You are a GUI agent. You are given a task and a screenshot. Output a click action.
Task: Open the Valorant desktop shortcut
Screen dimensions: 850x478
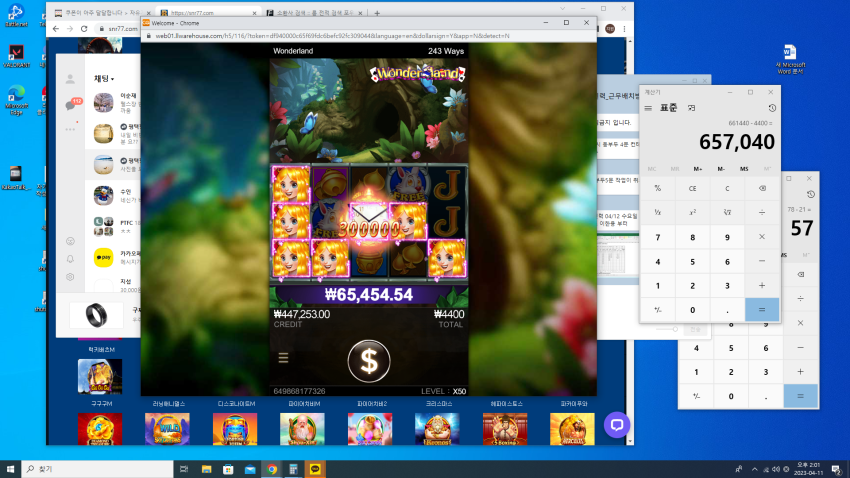click(16, 56)
